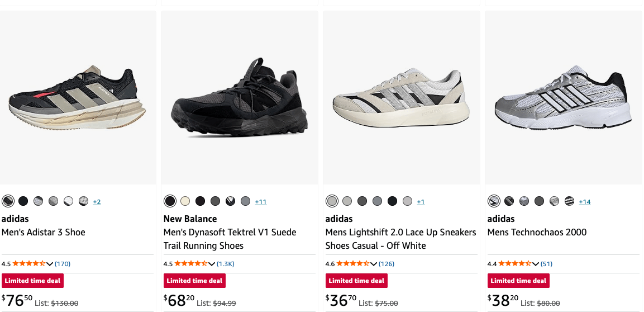The image size is (644, 312).
Task: Expand rating breakdown chevron for Adistar 3
Action: pos(50,264)
